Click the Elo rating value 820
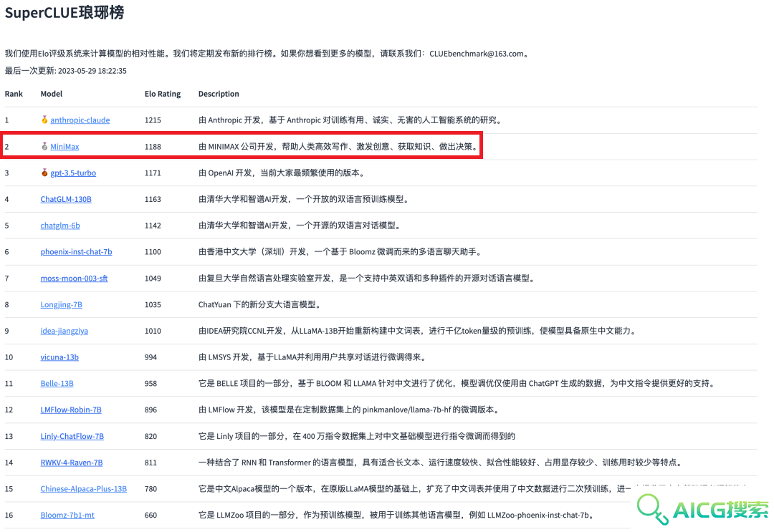The height and width of the screenshot is (532, 774). (x=150, y=436)
